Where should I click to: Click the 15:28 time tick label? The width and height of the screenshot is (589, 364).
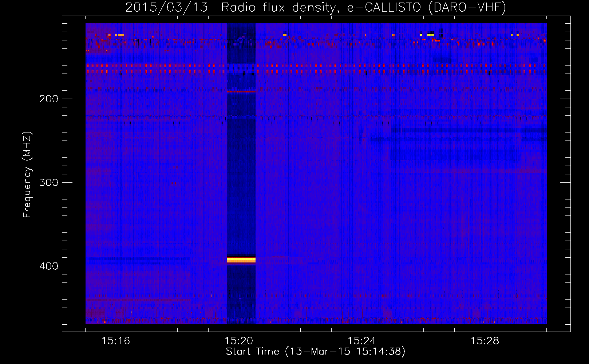[485, 341]
